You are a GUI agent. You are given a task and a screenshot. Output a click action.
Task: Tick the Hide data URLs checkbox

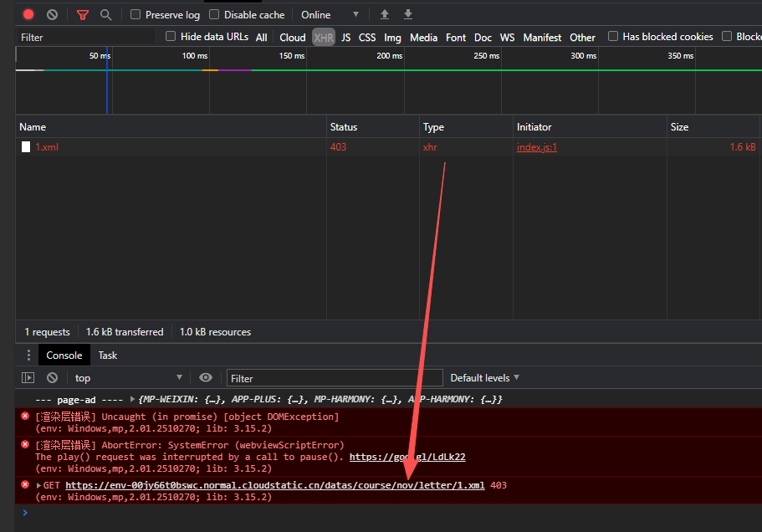171,37
